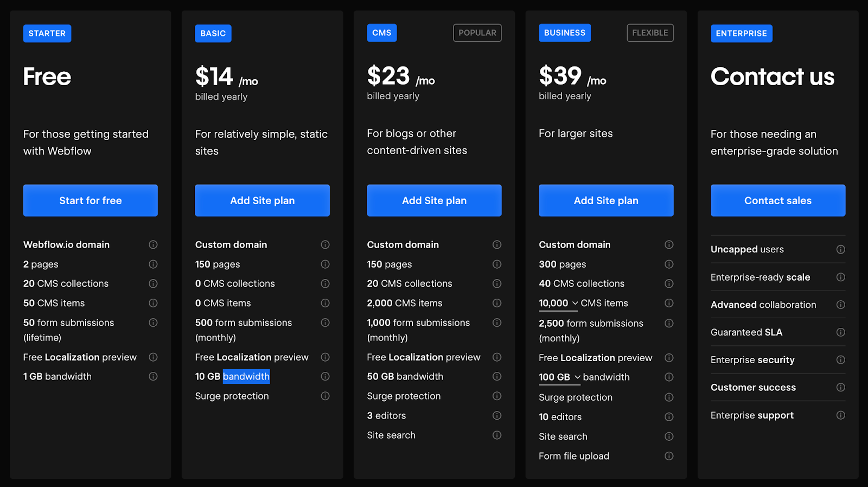
Task: Show info for 1 GB bandwidth
Action: 153,376
